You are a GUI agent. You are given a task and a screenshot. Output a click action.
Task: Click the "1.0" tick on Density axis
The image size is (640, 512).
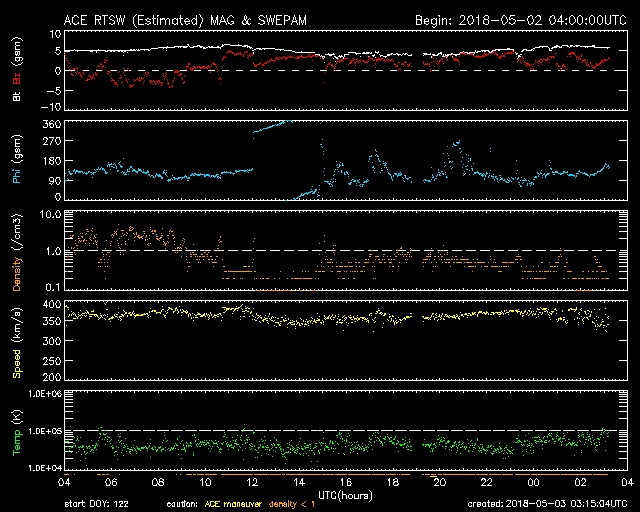[x=53, y=252]
